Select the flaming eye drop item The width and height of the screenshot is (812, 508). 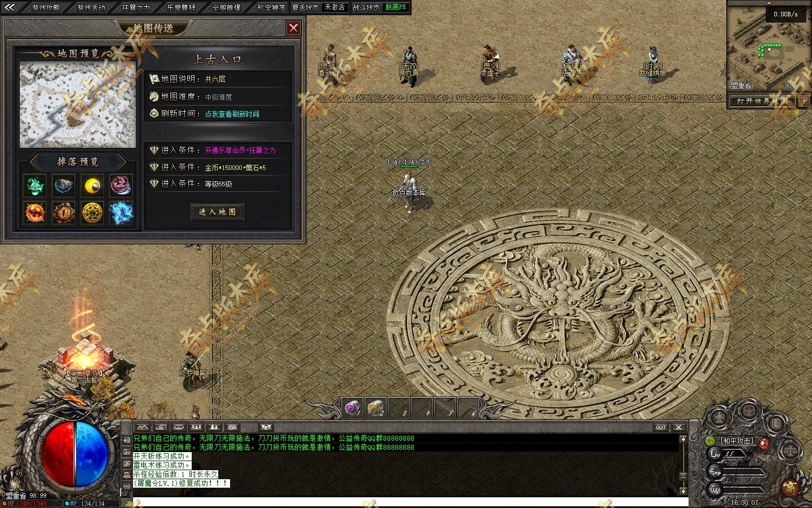(64, 213)
